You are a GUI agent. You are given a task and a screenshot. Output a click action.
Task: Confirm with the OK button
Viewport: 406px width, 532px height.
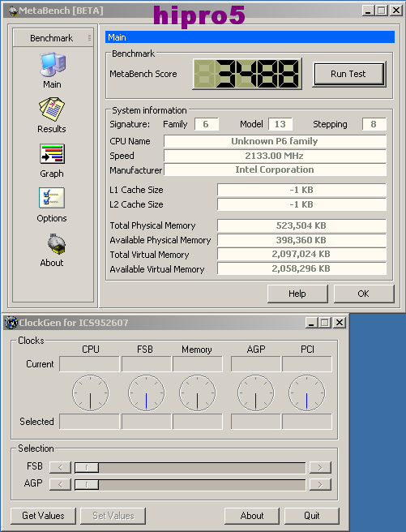pyautogui.click(x=364, y=294)
